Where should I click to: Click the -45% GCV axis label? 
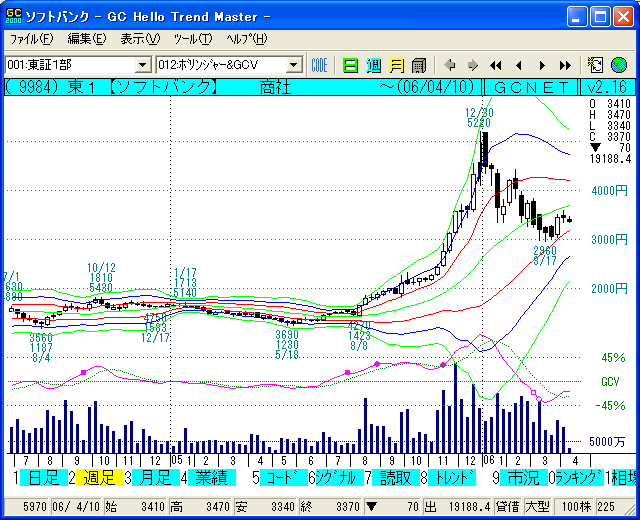(x=611, y=406)
